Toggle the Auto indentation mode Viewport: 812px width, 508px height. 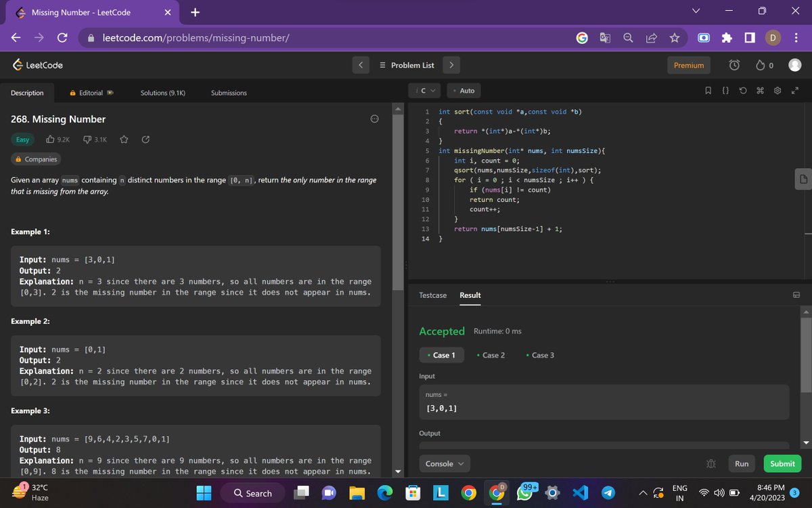tap(464, 91)
